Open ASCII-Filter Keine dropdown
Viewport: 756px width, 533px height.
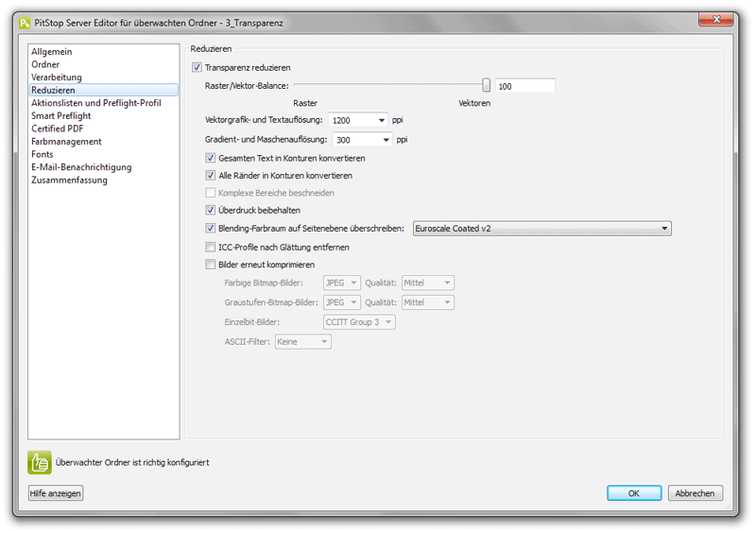pyautogui.click(x=302, y=342)
